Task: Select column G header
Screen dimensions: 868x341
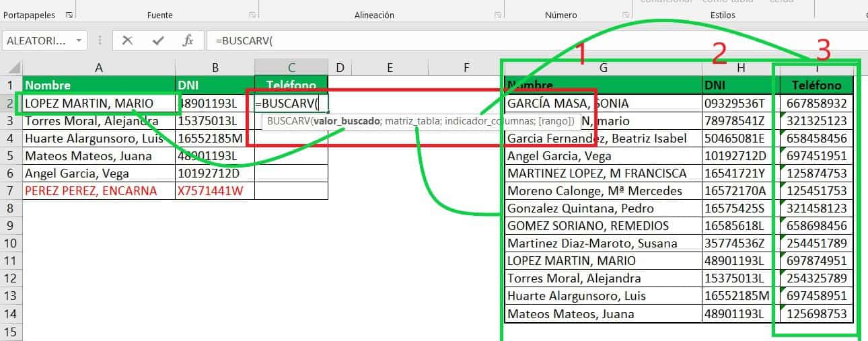Action: click(603, 68)
